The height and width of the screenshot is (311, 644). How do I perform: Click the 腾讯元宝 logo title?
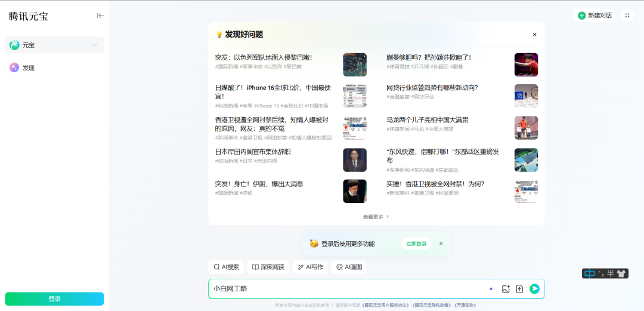tap(29, 16)
